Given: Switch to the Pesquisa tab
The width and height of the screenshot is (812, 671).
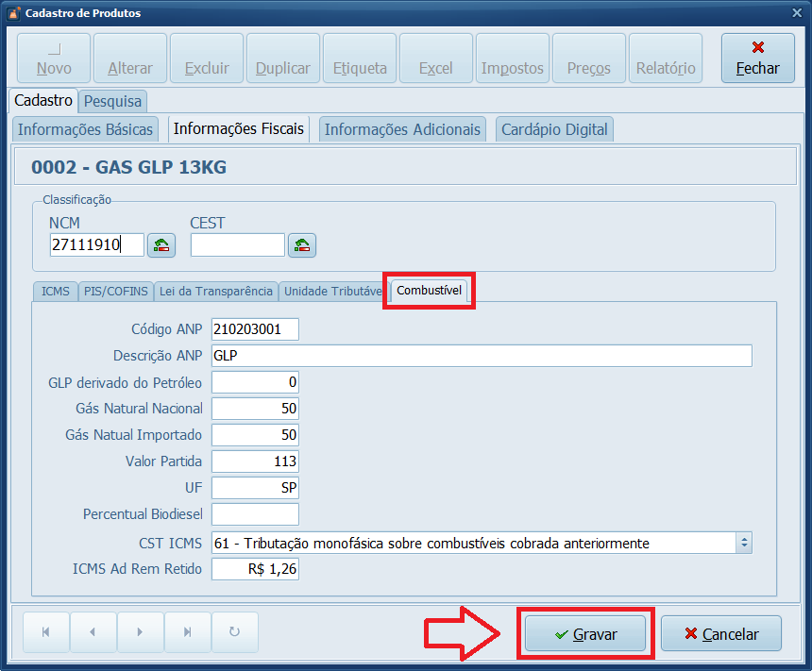Looking at the screenshot, I should pyautogui.click(x=112, y=100).
